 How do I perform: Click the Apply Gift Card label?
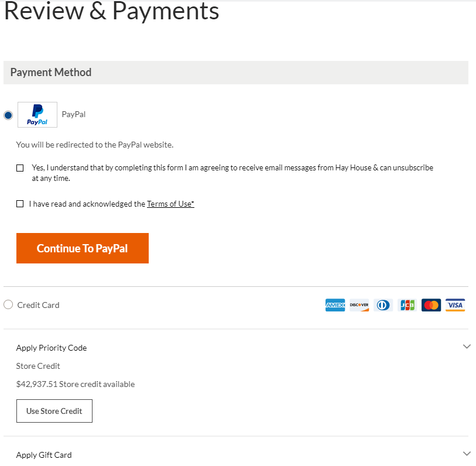click(x=44, y=455)
